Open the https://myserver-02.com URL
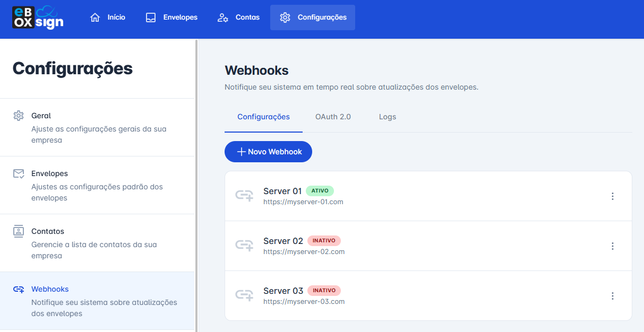The width and height of the screenshot is (644, 332). pyautogui.click(x=304, y=251)
